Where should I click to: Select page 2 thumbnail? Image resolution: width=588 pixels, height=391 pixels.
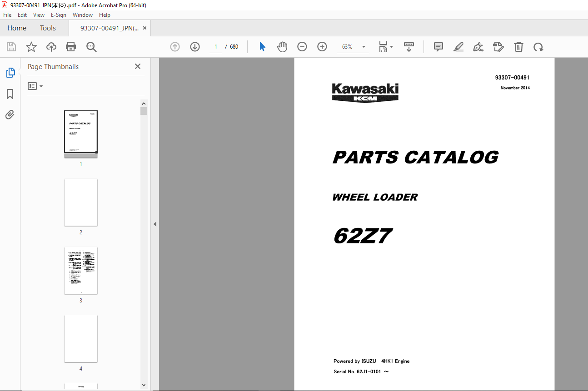81,202
